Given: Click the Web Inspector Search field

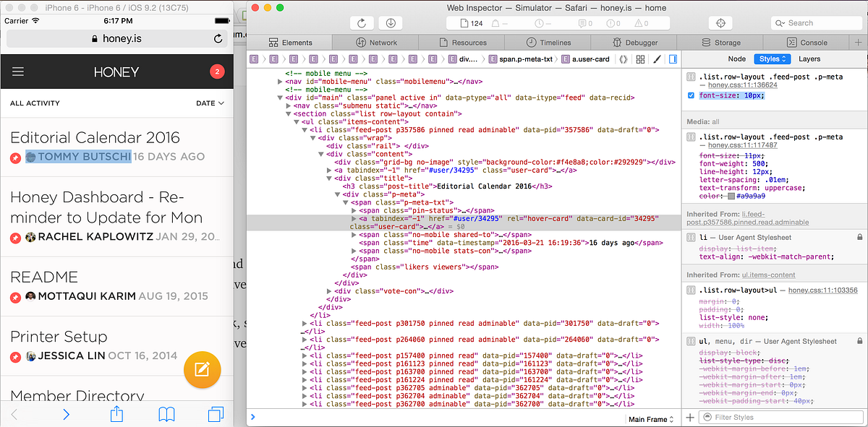Looking at the screenshot, I should pyautogui.click(x=816, y=23).
